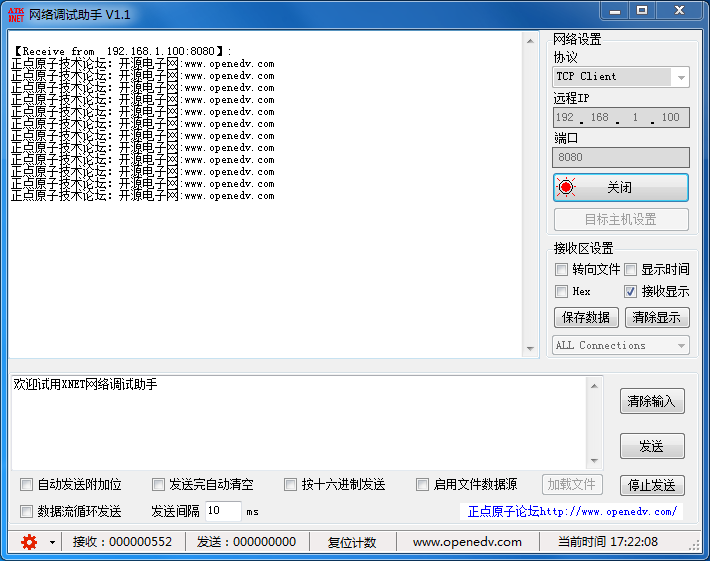Toggle 数据流循环发送 checkbox
The width and height of the screenshot is (710, 561).
26,512
